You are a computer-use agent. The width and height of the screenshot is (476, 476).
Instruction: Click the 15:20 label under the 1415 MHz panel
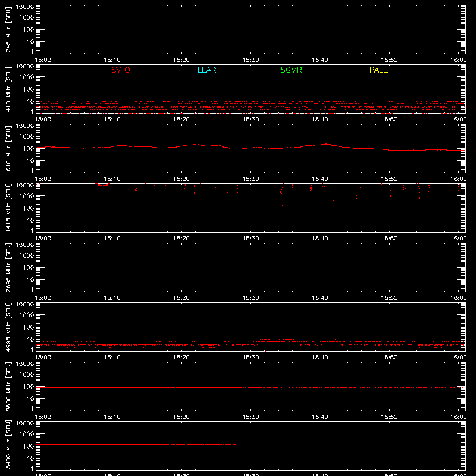[x=181, y=239]
